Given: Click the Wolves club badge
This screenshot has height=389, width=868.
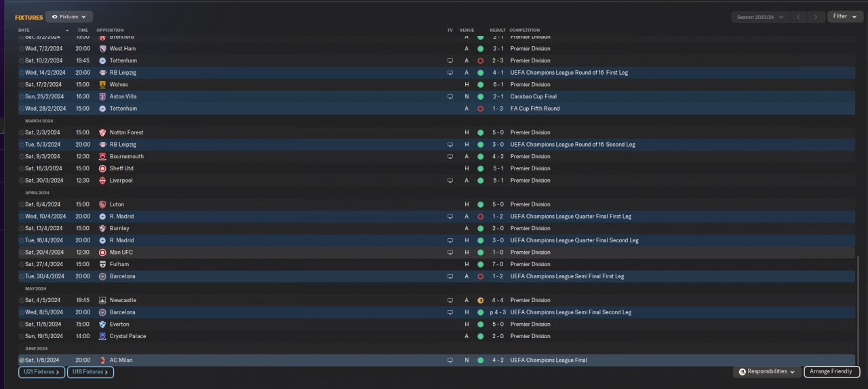Looking at the screenshot, I should (102, 85).
